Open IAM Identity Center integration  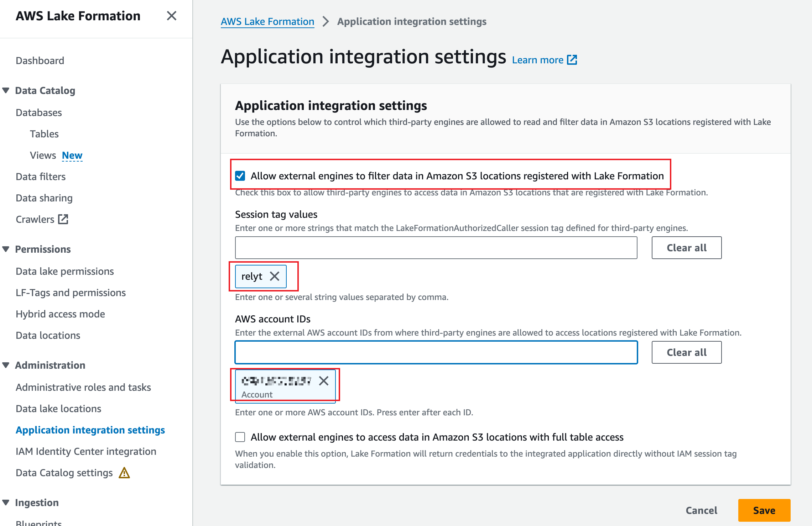[x=86, y=451]
